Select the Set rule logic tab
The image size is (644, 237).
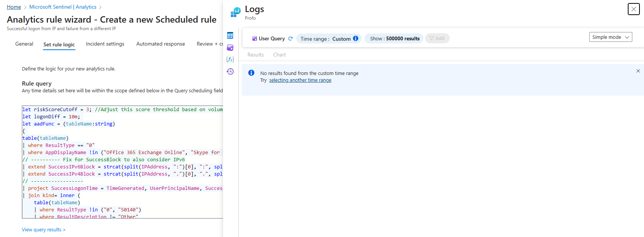59,44
